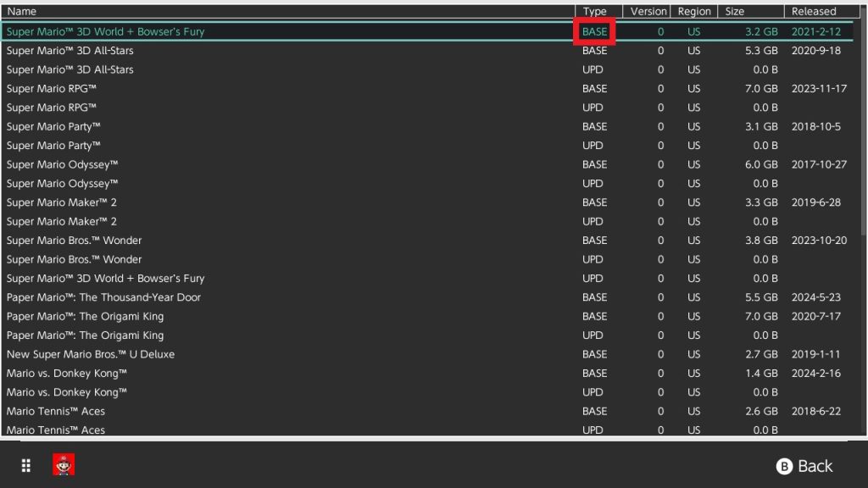Select Super Mario Bros. Wonder 3.8 GB size
Image resolution: width=868 pixels, height=488 pixels.
coord(761,240)
